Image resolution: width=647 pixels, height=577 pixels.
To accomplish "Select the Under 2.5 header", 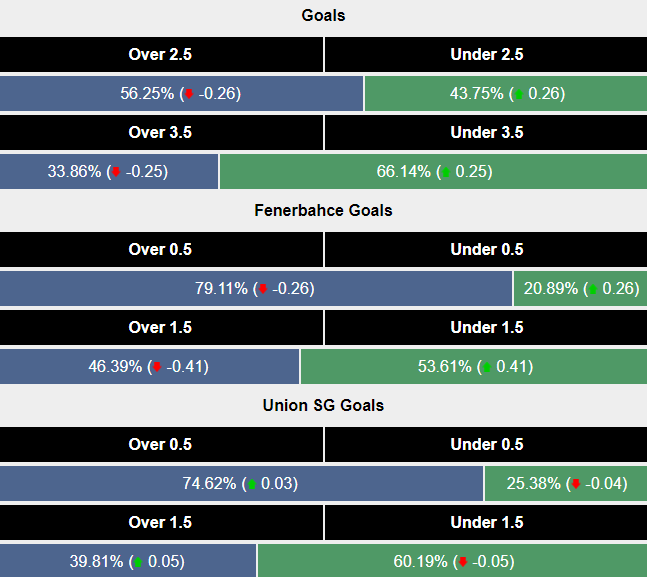I will tap(486, 55).
